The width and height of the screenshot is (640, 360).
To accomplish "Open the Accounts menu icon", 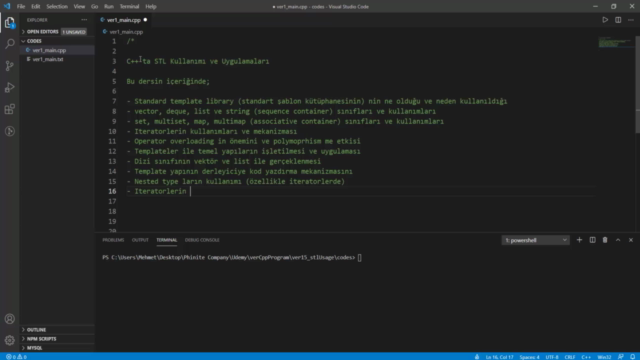I will click(10, 319).
